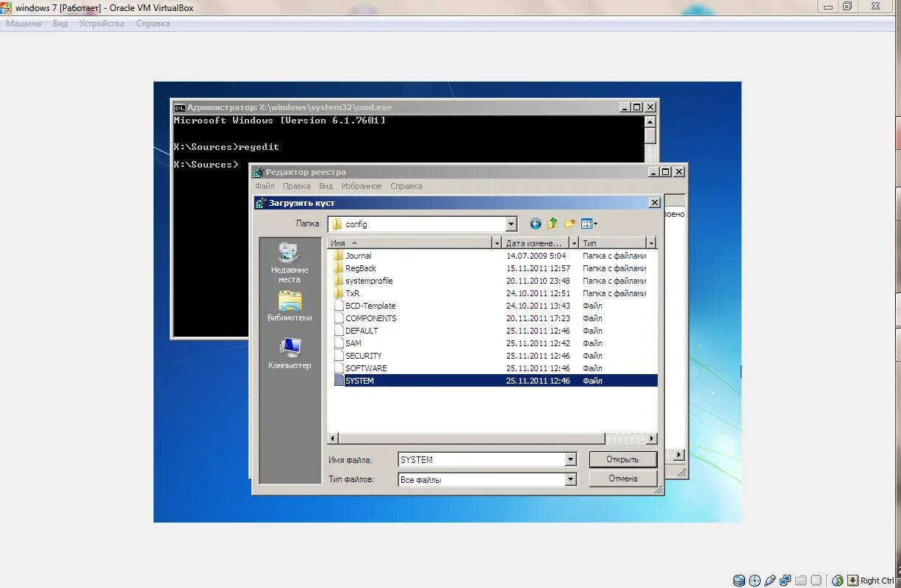Click the Открыть (Open) button

coord(623,459)
